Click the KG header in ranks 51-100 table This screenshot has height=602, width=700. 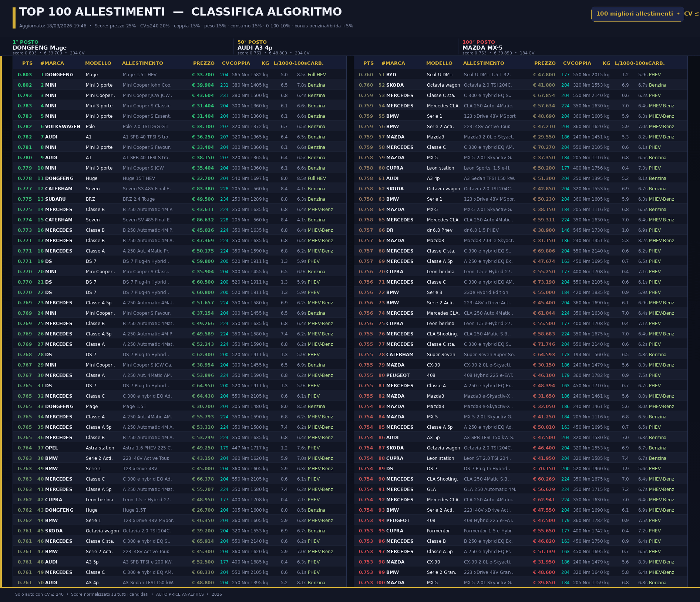point(606,63)
